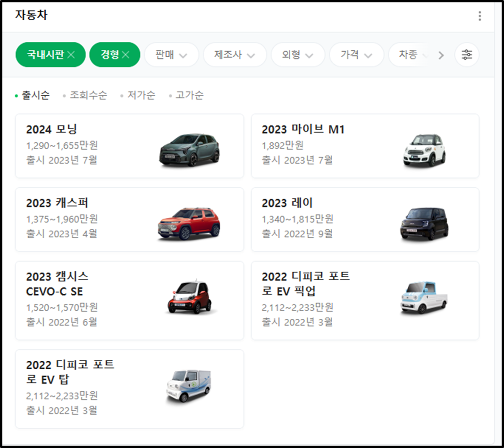Click the 자동차 section heading
The height and width of the screenshot is (448, 504).
tap(31, 15)
